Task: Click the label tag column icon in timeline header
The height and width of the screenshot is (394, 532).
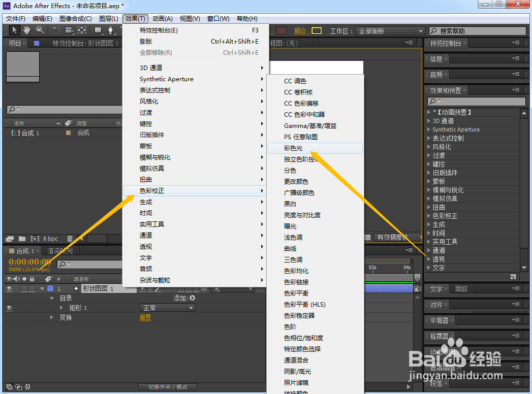Action: point(48,279)
